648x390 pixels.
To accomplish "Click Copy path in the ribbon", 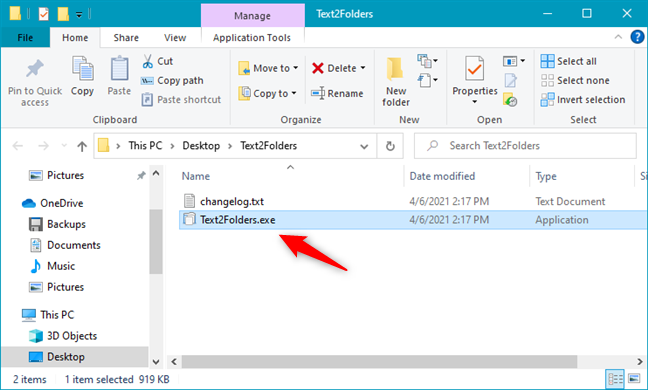I will 172,81.
